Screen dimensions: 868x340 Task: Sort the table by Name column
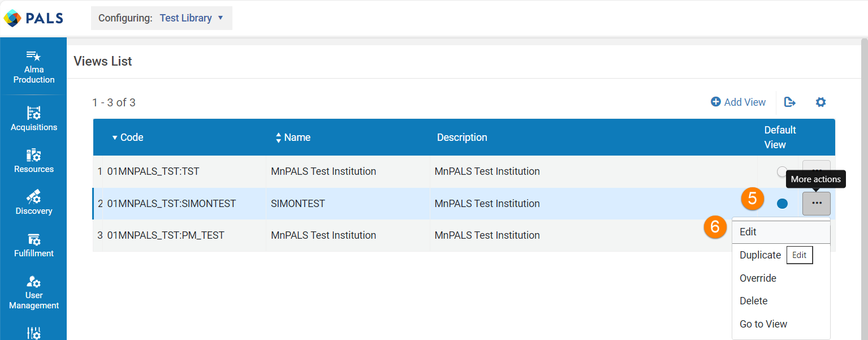pyautogui.click(x=293, y=137)
